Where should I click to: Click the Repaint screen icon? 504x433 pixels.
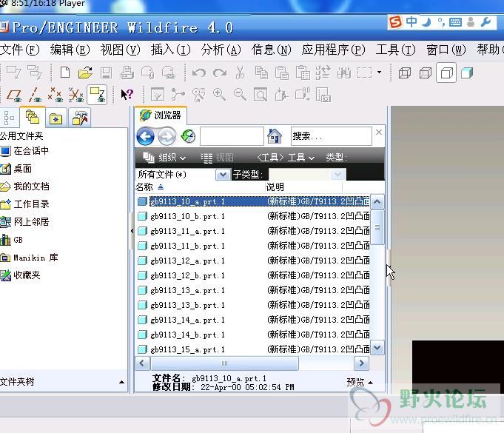pyautogui.click(x=158, y=95)
